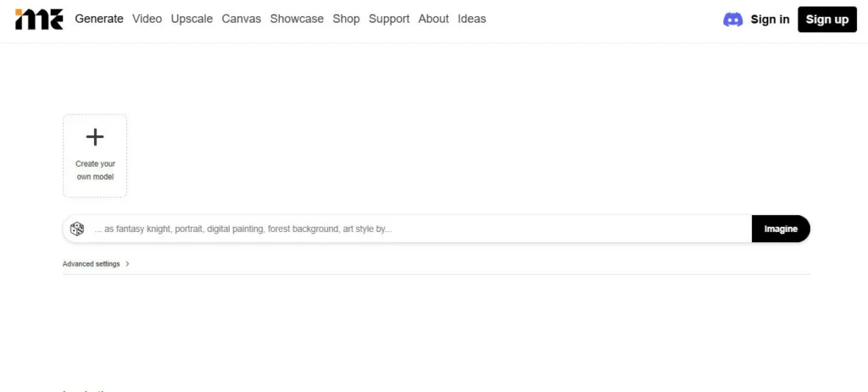
Task: Click the plus icon to create a model
Action: pyautogui.click(x=95, y=137)
